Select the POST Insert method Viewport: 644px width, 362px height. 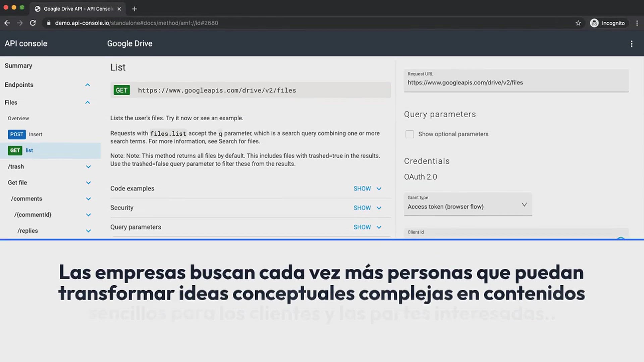coord(25,134)
